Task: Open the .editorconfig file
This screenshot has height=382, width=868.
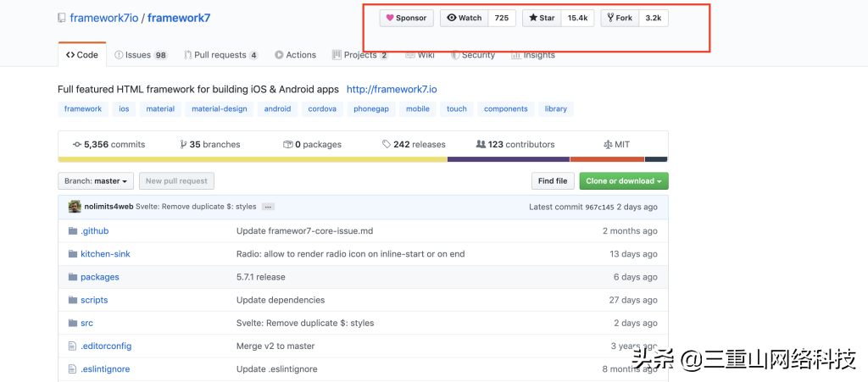Action: pyautogui.click(x=106, y=346)
